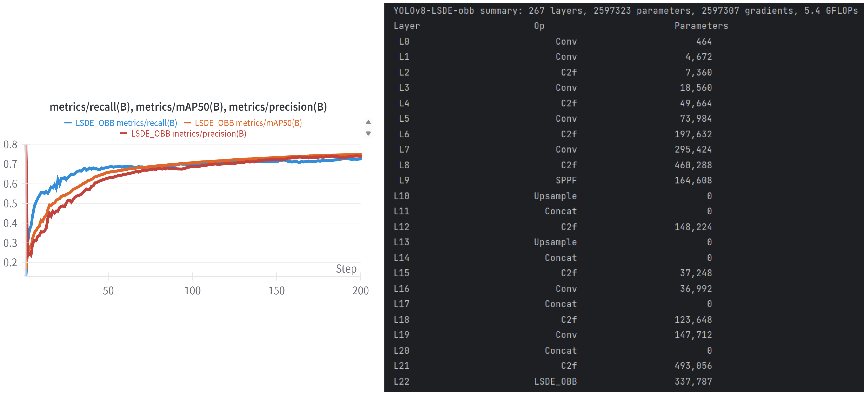Select the L22 LSDE_OBB row

tap(555, 381)
